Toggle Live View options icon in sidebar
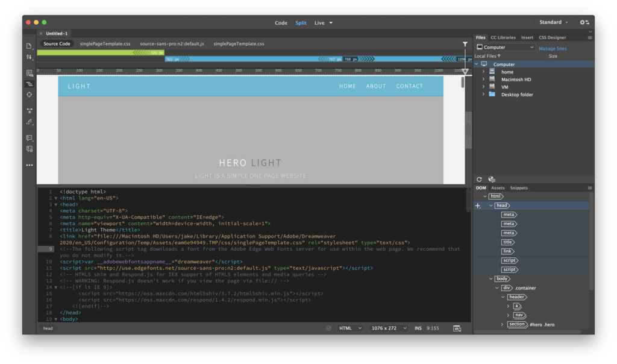Viewport: 617px width, 364px height. pos(29,73)
